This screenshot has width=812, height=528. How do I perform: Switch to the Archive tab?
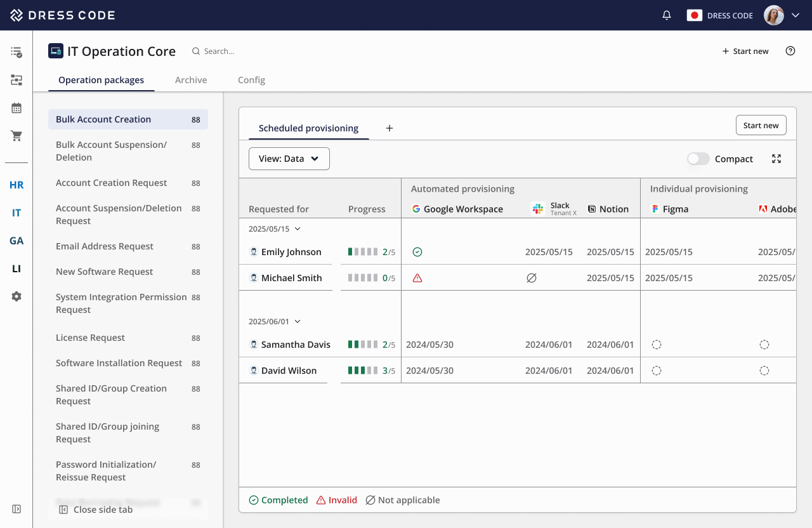(191, 80)
